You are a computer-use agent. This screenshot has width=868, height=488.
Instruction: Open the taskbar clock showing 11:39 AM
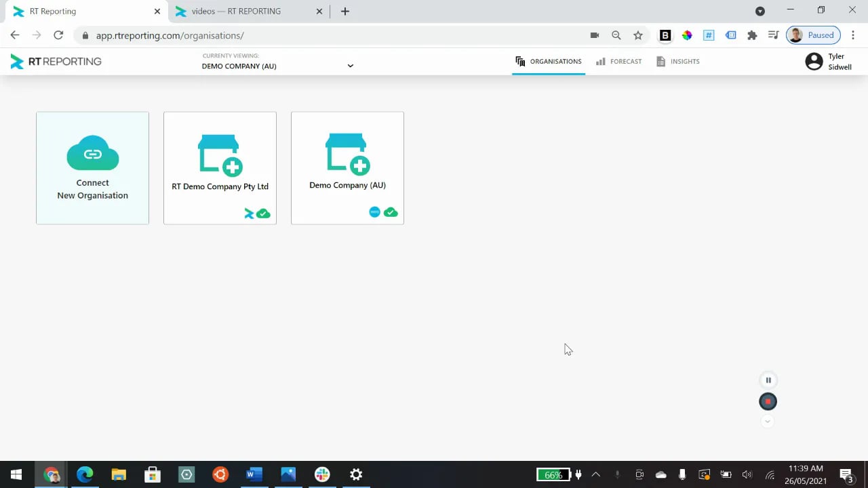point(806,474)
